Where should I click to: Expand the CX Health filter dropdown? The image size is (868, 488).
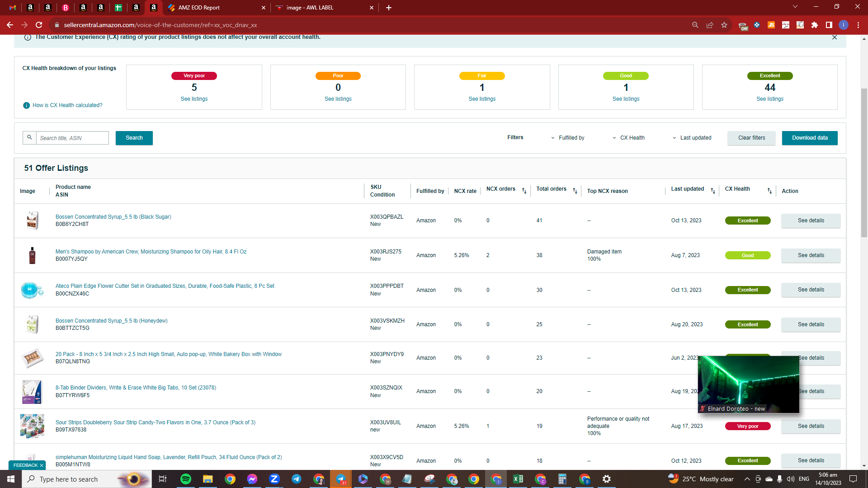point(629,138)
